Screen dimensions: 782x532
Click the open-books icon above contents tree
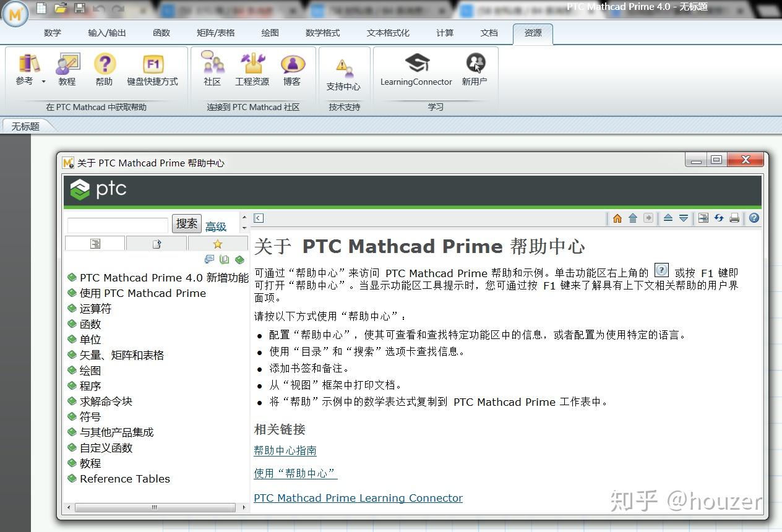click(x=225, y=260)
